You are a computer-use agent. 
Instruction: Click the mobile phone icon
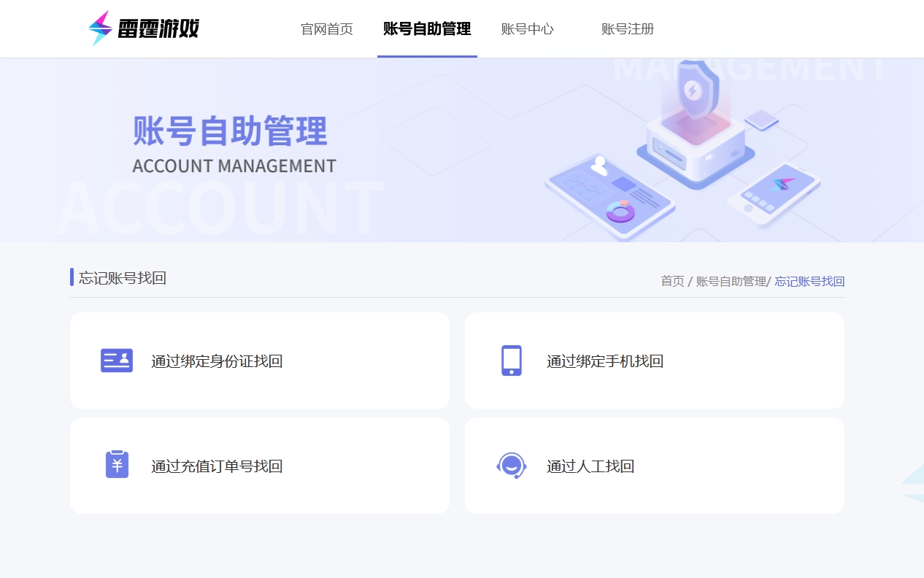[x=512, y=361]
